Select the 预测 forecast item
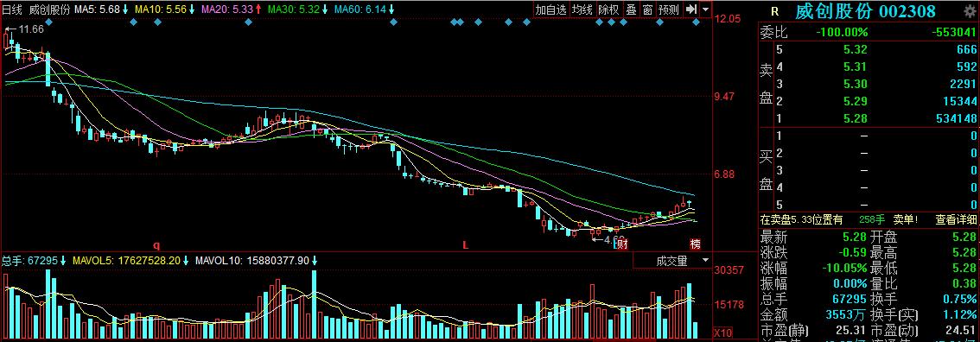The image size is (980, 342). pyautogui.click(x=668, y=9)
